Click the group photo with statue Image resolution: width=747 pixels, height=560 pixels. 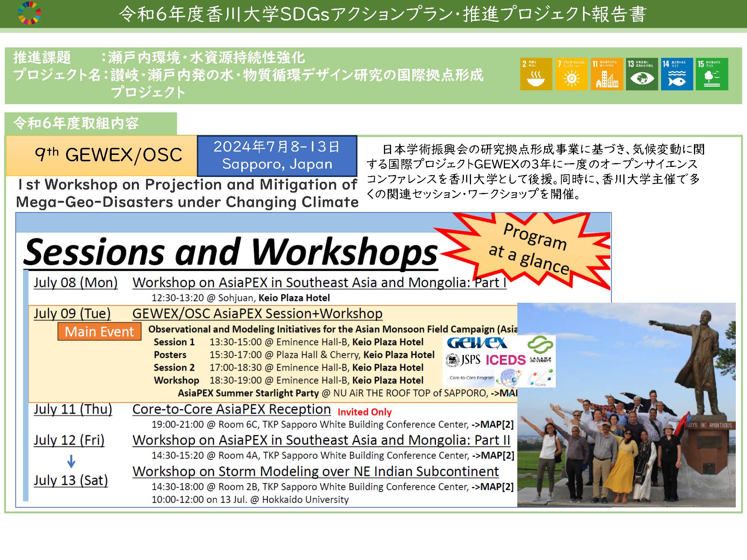[626, 405]
